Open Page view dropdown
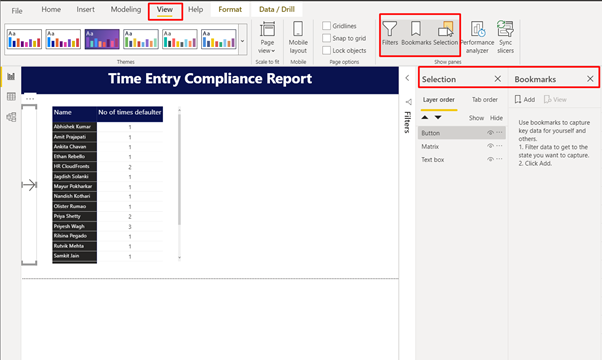 (x=267, y=37)
